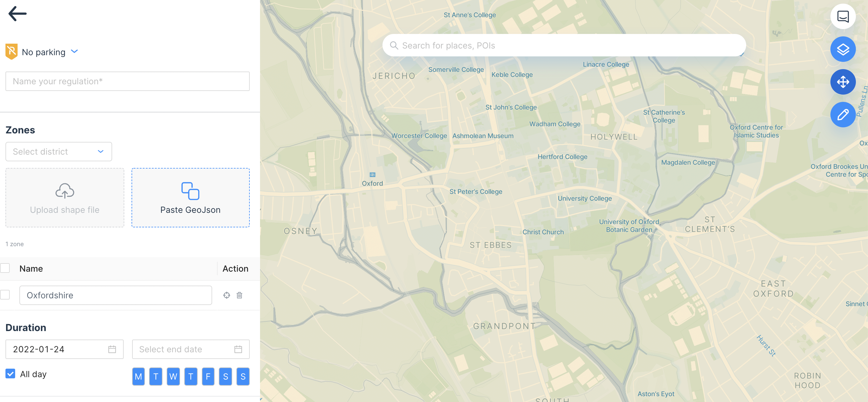
Task: Open start date calendar icon
Action: coord(112,349)
